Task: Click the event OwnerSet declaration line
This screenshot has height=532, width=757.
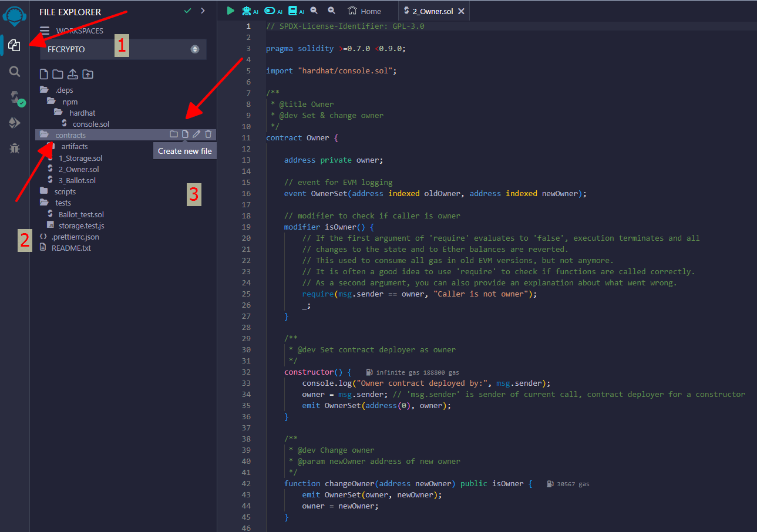Action: 435,194
